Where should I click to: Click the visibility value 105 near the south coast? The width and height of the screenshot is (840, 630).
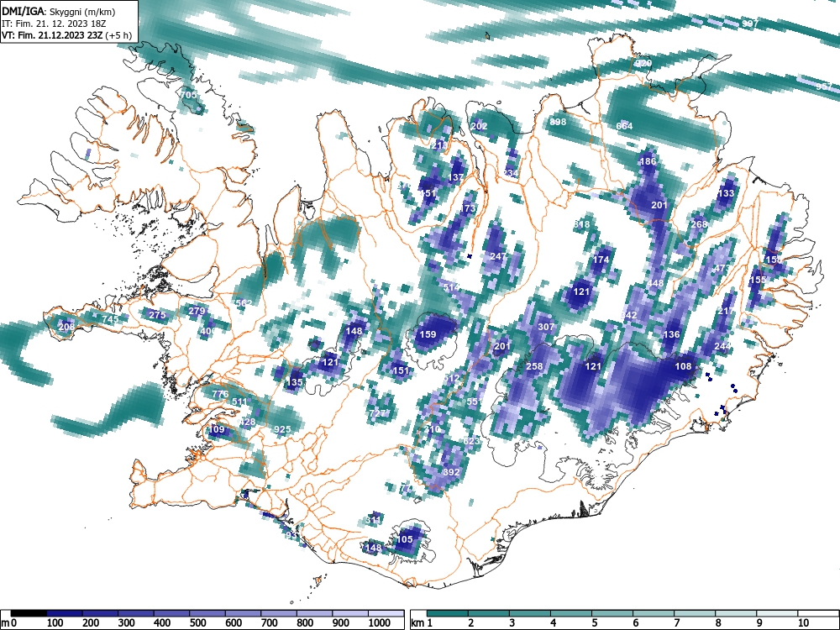(404, 539)
